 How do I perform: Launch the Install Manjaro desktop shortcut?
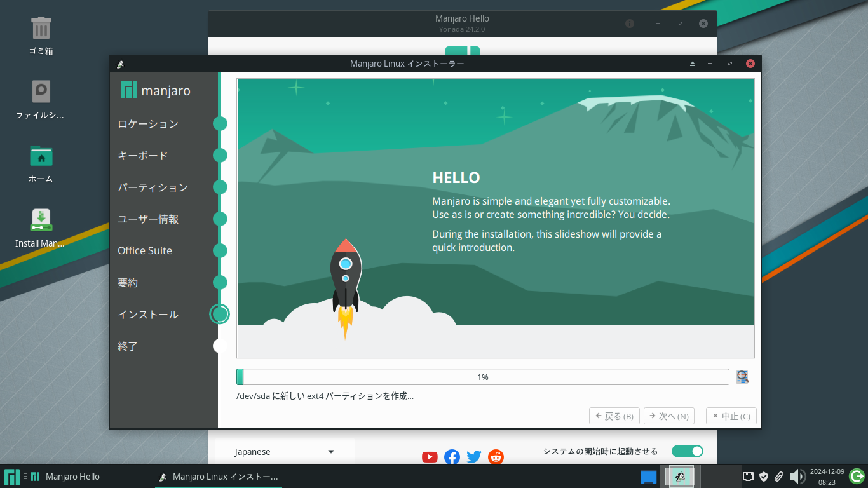[41, 220]
